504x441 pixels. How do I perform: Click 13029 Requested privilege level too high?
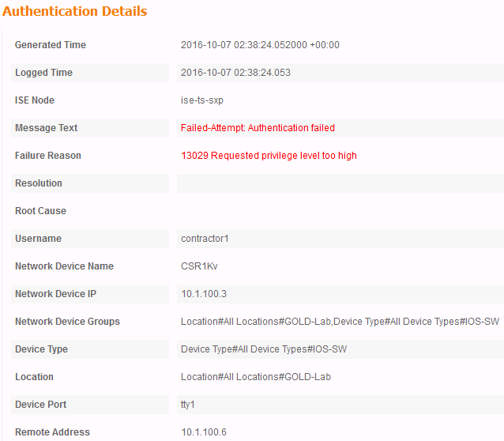coord(269,156)
